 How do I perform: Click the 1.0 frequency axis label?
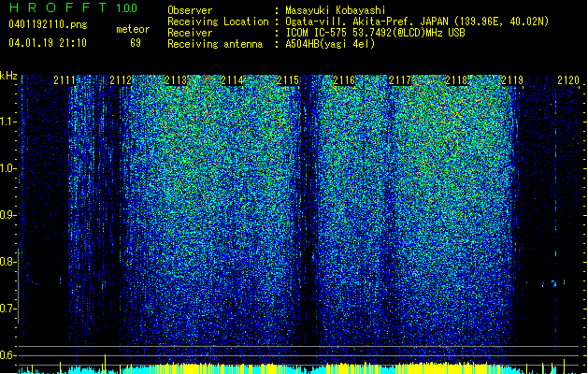[8, 168]
